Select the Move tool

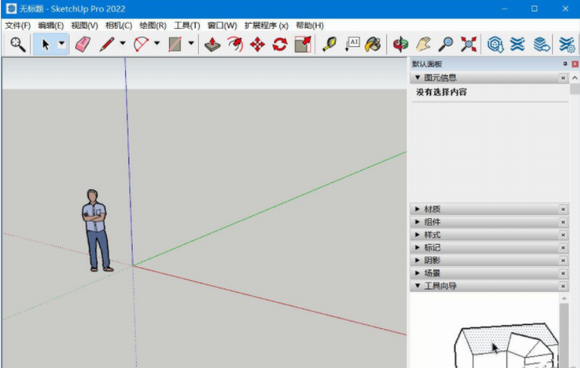point(257,44)
